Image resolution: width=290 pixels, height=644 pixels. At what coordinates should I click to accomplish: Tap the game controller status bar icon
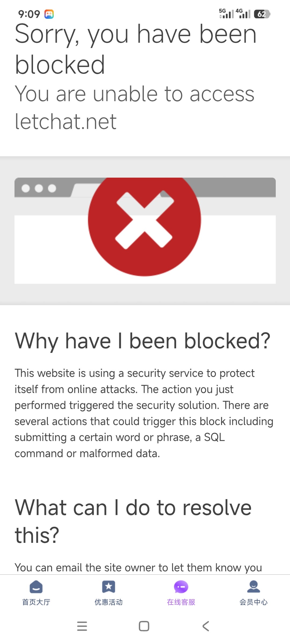point(49,14)
